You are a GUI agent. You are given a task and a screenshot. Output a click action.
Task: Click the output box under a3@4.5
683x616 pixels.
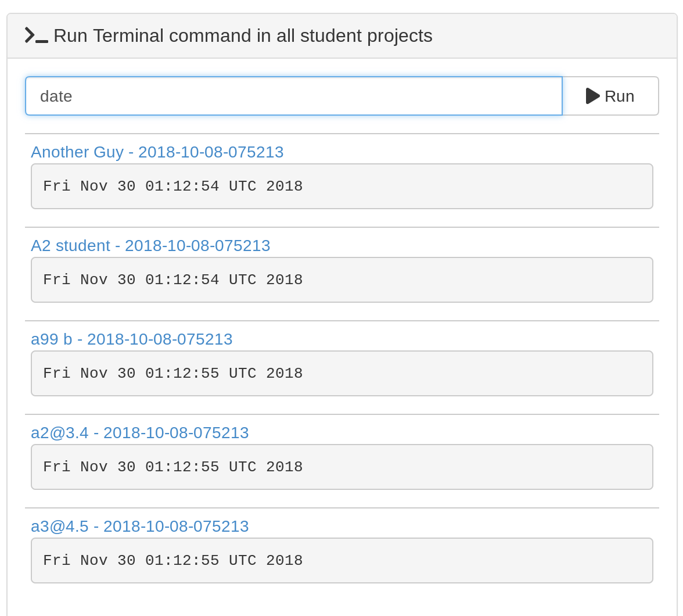[x=341, y=561]
